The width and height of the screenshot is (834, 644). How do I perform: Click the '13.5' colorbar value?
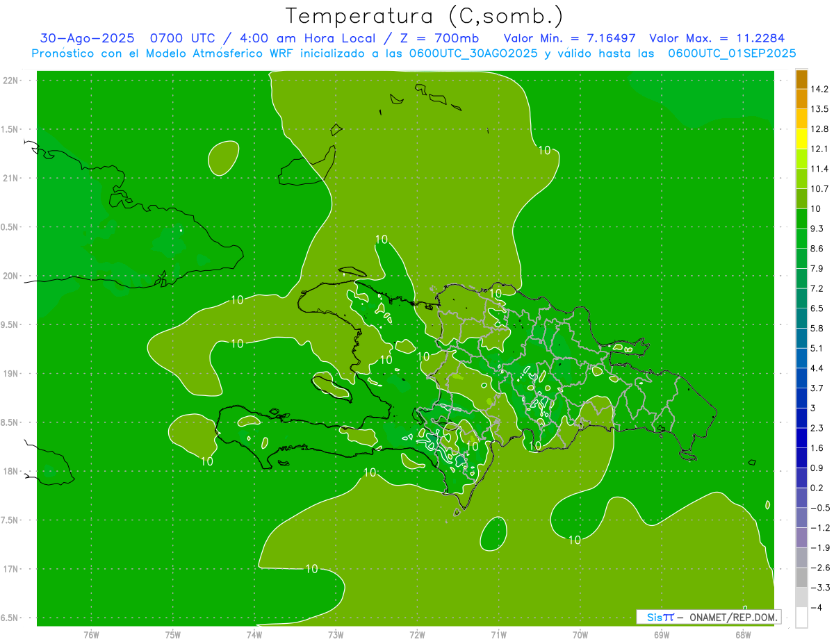(x=820, y=109)
